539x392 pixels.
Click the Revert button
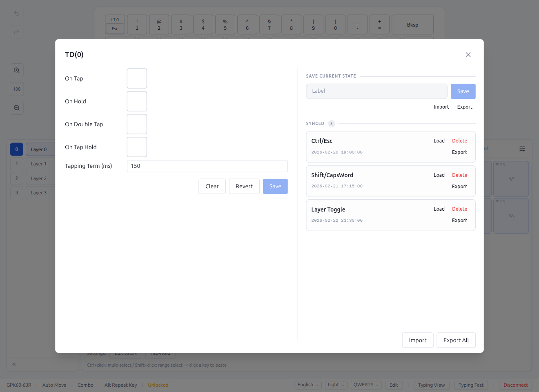[244, 187]
